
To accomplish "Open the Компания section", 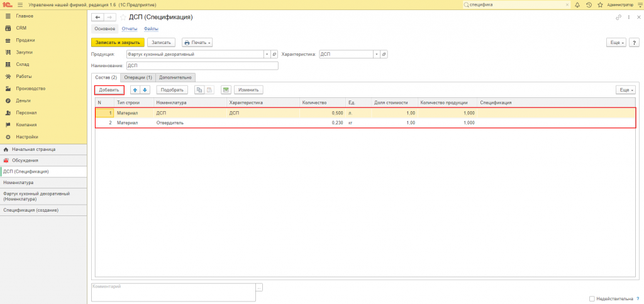I will (26, 125).
